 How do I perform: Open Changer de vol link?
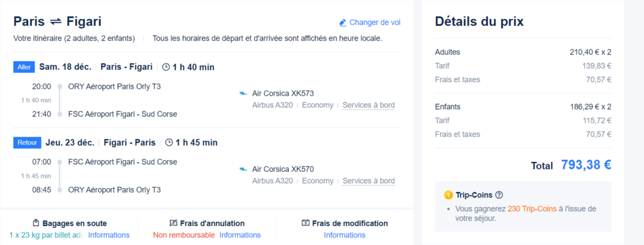(375, 23)
